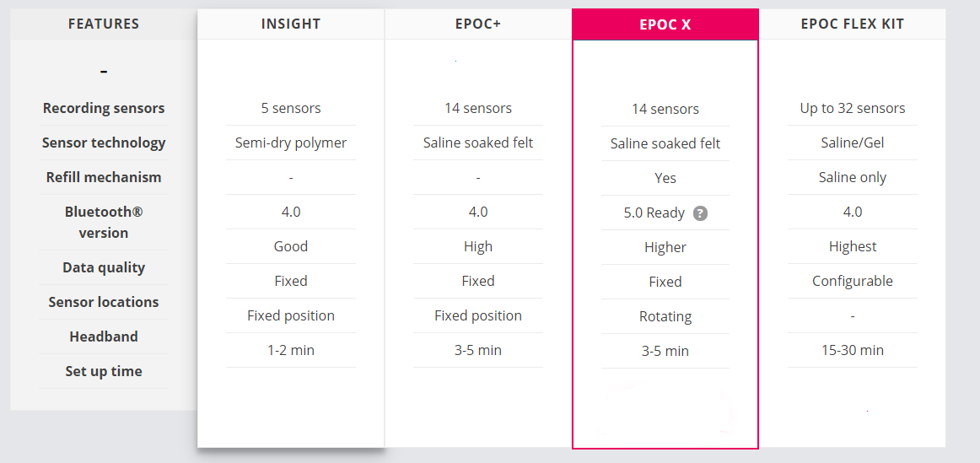Image resolution: width=980 pixels, height=463 pixels.
Task: Click the Bluetooth® version row label
Action: coord(104,222)
